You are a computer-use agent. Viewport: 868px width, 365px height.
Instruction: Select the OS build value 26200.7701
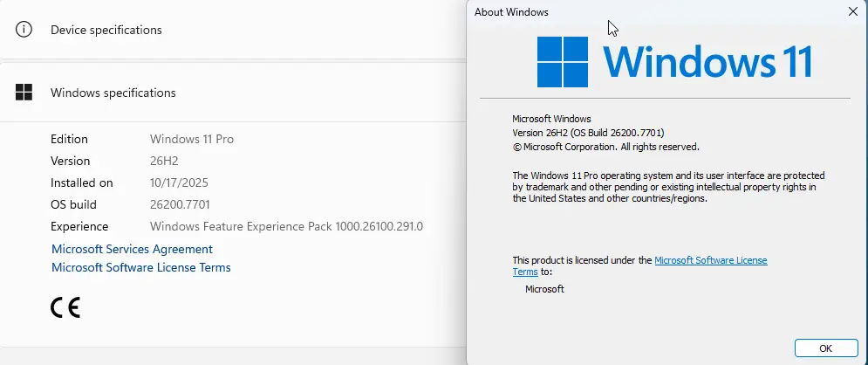[180, 205]
